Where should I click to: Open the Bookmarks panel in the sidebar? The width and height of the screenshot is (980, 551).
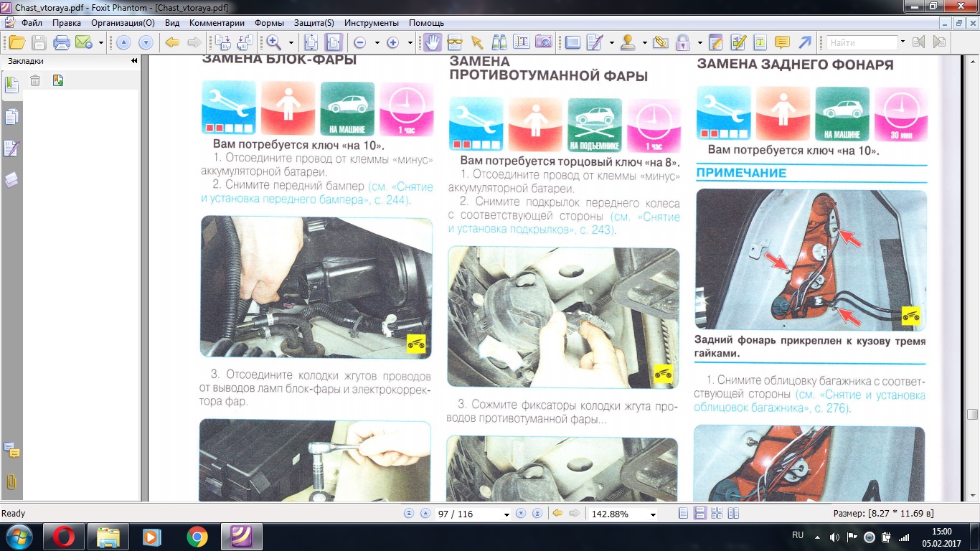click(x=11, y=85)
